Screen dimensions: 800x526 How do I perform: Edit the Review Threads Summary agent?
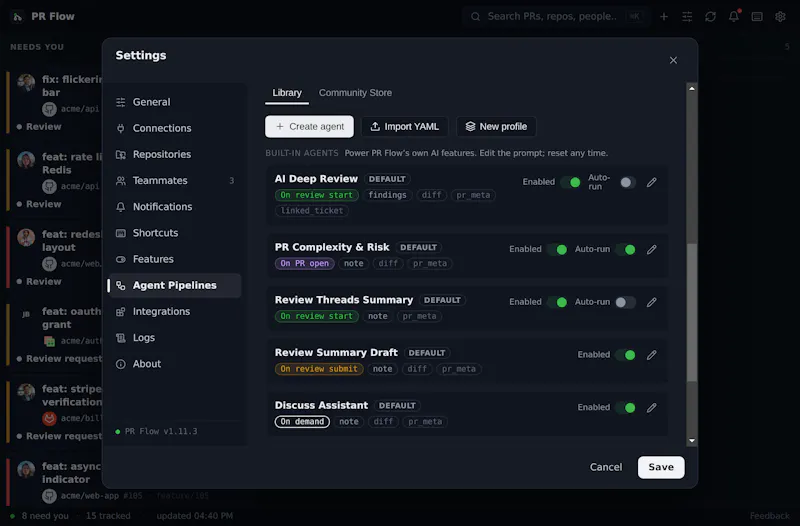click(652, 303)
